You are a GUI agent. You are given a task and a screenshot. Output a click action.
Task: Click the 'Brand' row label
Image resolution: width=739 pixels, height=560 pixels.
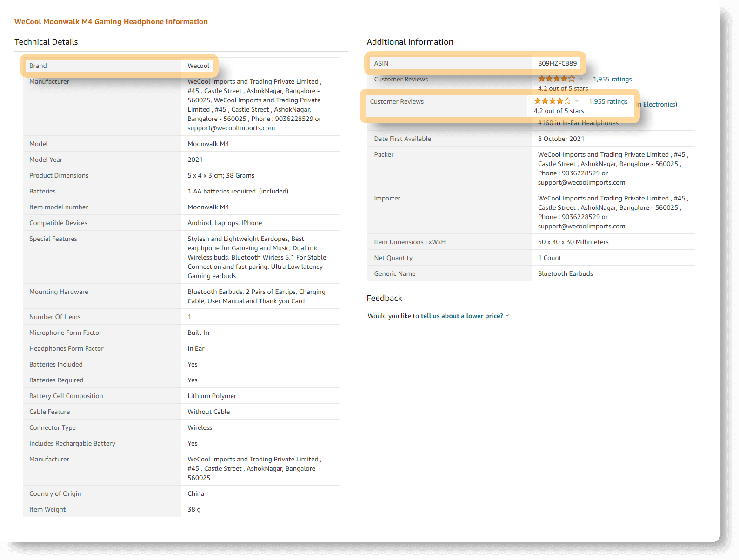pos(38,66)
